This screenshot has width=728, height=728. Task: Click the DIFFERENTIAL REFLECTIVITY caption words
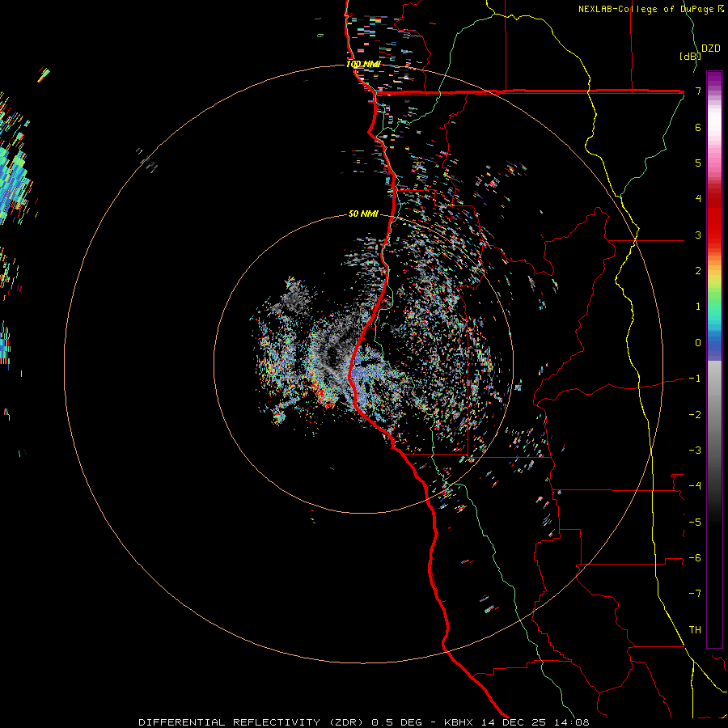(x=230, y=722)
